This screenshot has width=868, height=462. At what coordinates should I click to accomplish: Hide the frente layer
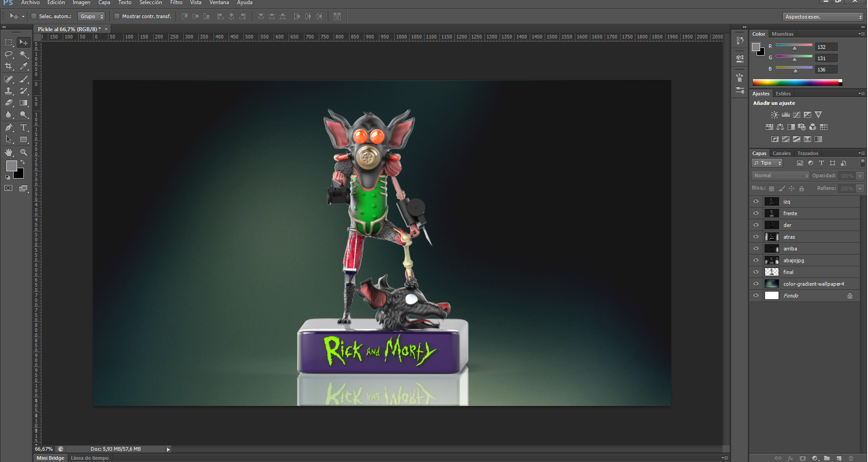pos(756,213)
